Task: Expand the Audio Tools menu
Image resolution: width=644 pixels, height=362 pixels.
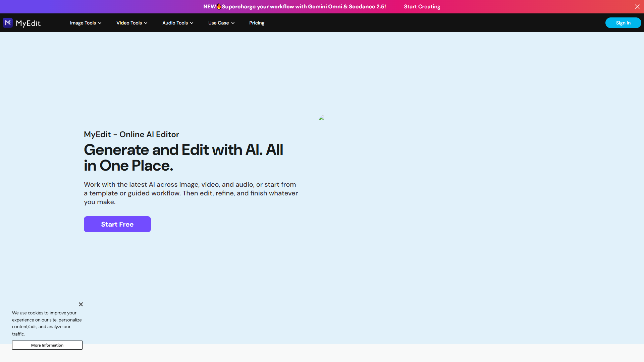Action: (x=178, y=23)
